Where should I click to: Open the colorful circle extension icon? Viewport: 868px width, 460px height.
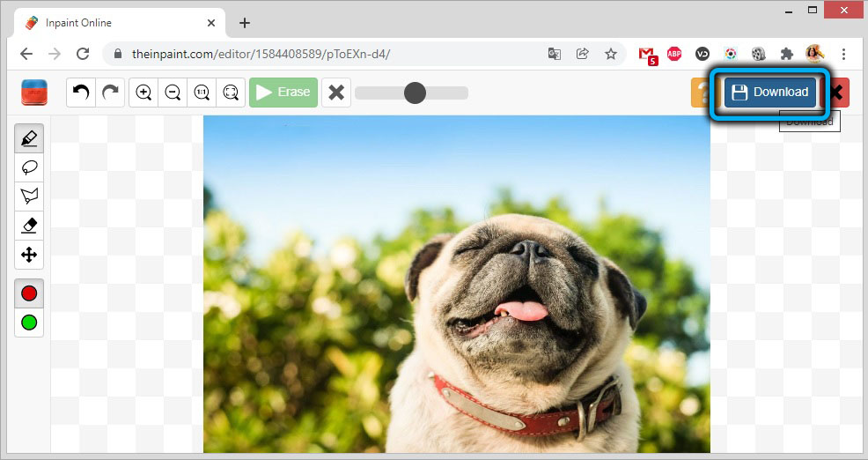(x=731, y=54)
